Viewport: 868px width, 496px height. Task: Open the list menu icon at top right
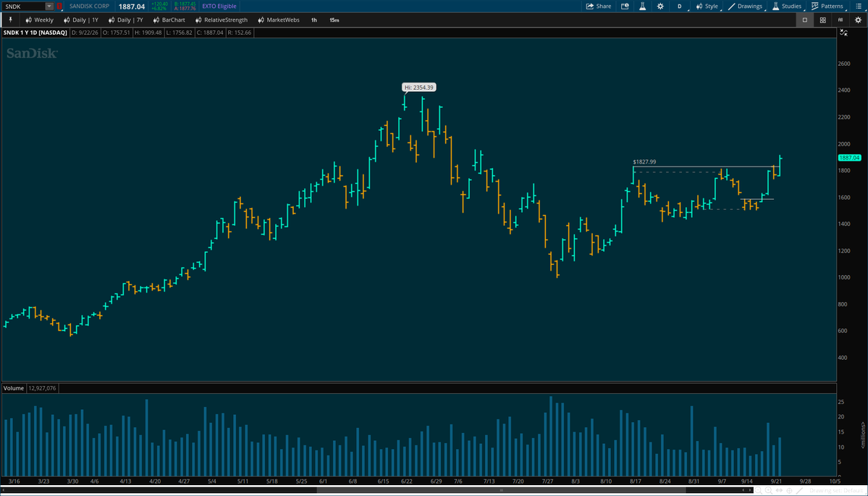(x=857, y=6)
